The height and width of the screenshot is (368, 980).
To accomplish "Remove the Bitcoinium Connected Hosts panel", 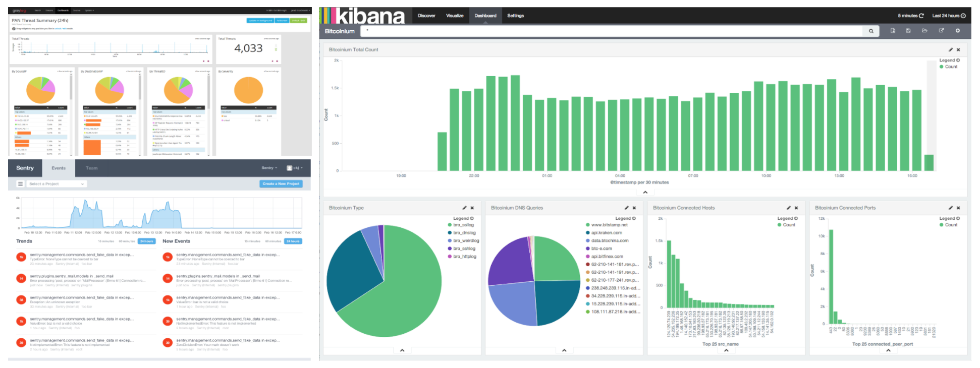I will point(796,208).
